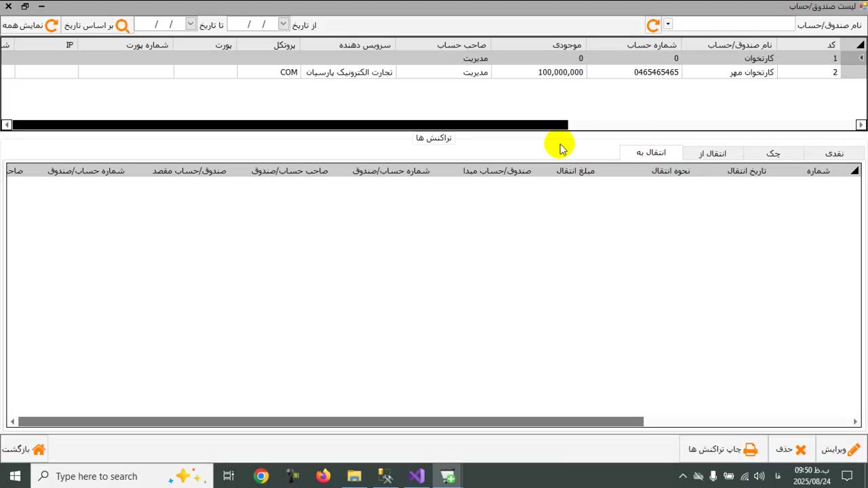Click the transactions table horizontal scrollbar thumb
Screen dimensions: 868x488
point(331,422)
